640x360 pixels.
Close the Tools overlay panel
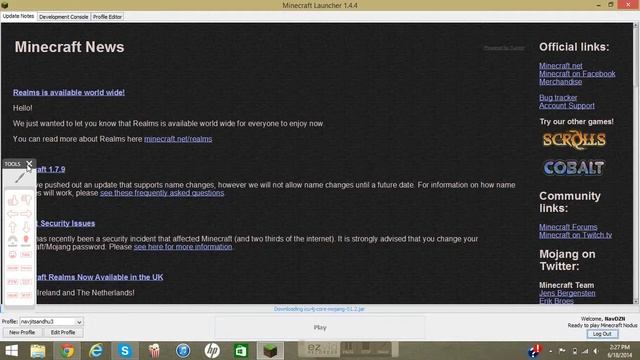click(29, 164)
